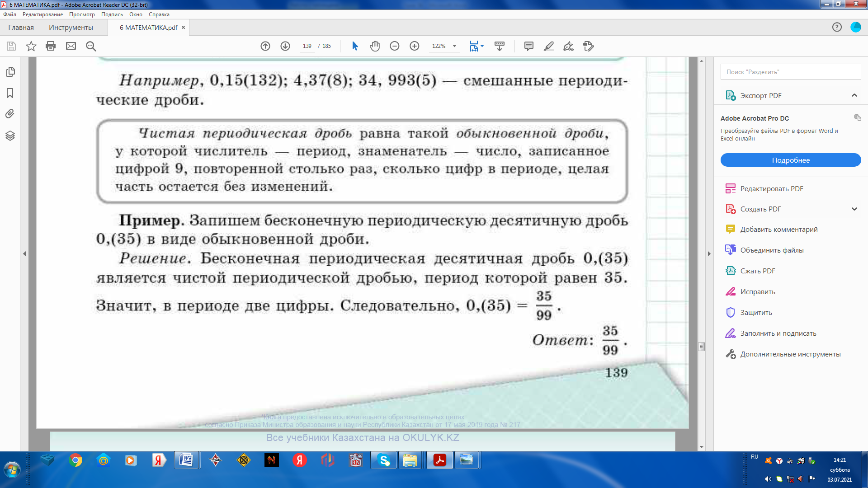Open the find text magnifier tool
868x488 pixels.
[x=91, y=46]
